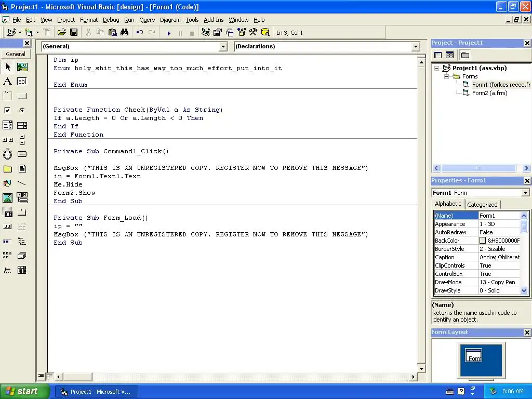Select the DirListBox folder tool
This screenshot has height=399, width=532.
(7, 169)
